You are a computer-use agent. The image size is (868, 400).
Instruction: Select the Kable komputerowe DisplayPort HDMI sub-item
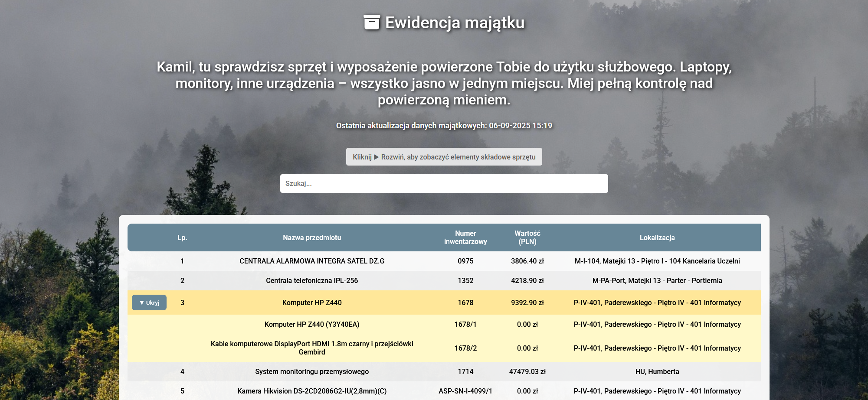pos(311,348)
